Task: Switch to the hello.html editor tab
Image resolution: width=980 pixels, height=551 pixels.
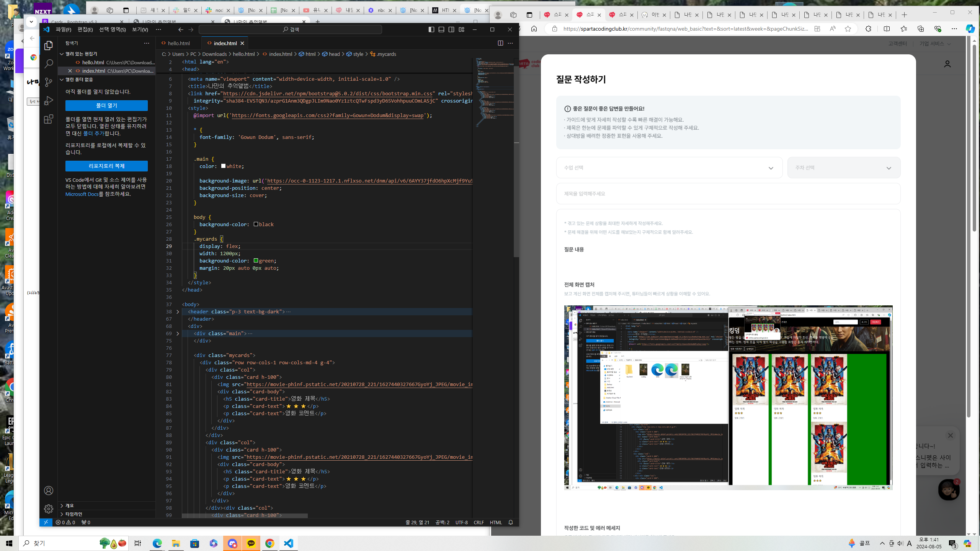Action: point(179,43)
